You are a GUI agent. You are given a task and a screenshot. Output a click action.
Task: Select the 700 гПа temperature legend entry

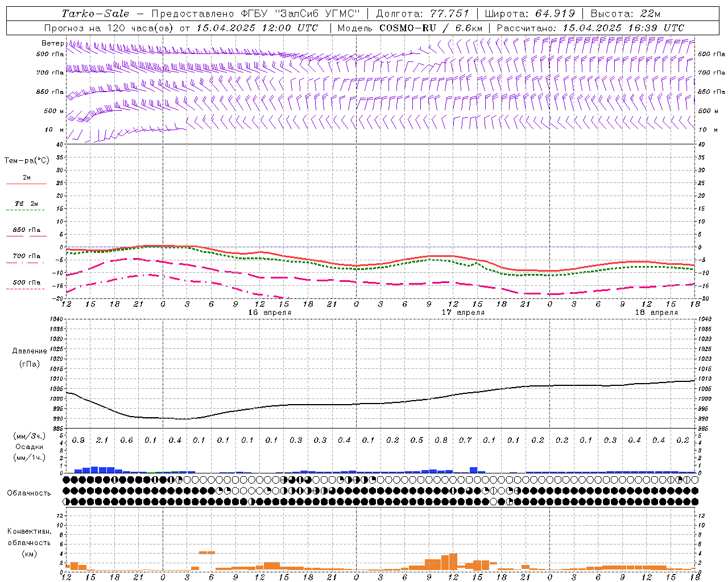27,256
